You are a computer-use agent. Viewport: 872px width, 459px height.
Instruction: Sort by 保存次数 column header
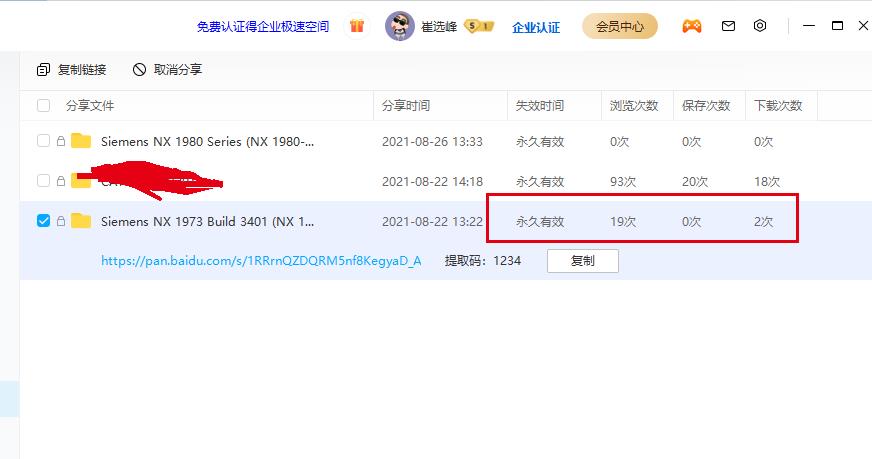point(706,106)
